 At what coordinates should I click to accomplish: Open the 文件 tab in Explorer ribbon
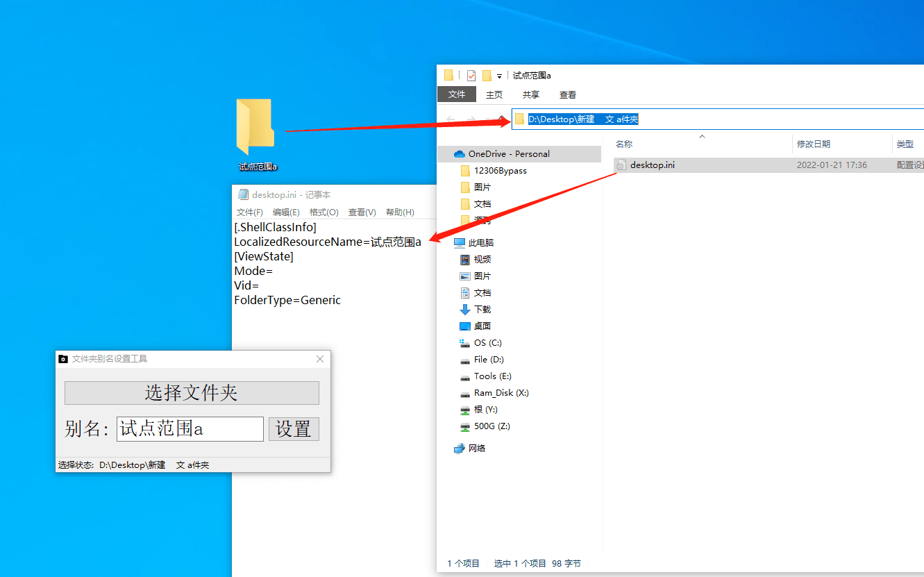point(456,94)
